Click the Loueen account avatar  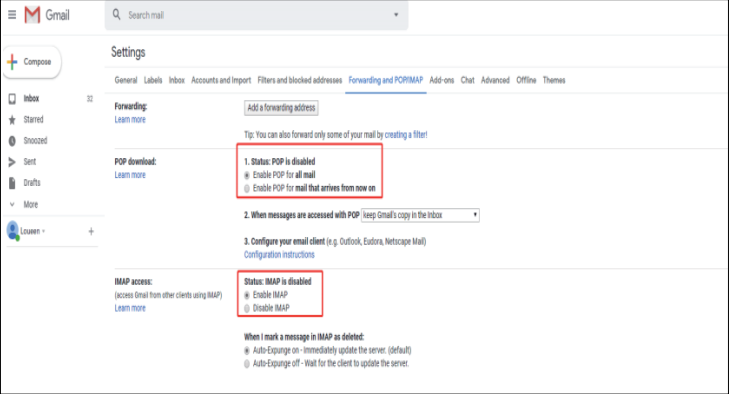click(13, 231)
